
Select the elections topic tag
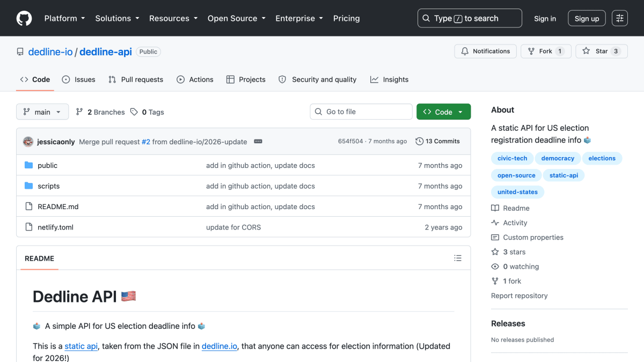(602, 158)
